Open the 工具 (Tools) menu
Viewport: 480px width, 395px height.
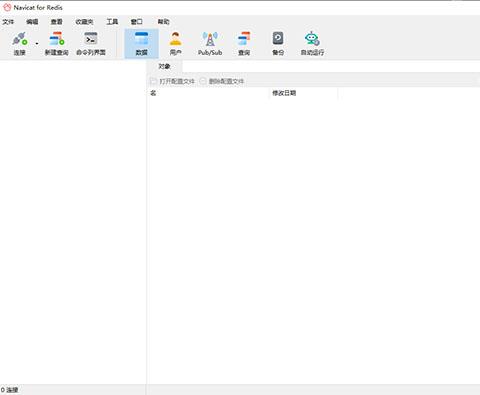(112, 22)
